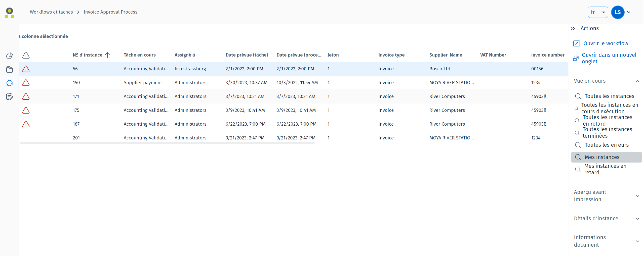
Task: Sort by the Jeton column header
Action: (x=333, y=55)
